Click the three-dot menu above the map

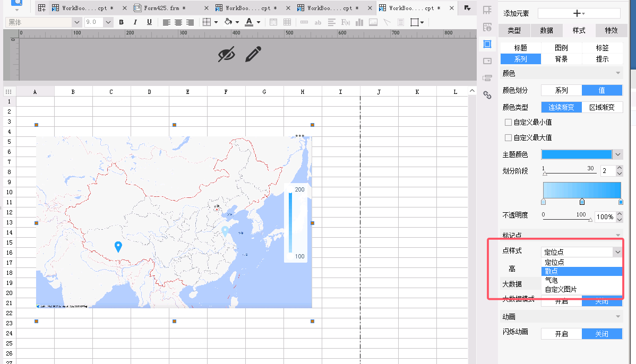(300, 136)
